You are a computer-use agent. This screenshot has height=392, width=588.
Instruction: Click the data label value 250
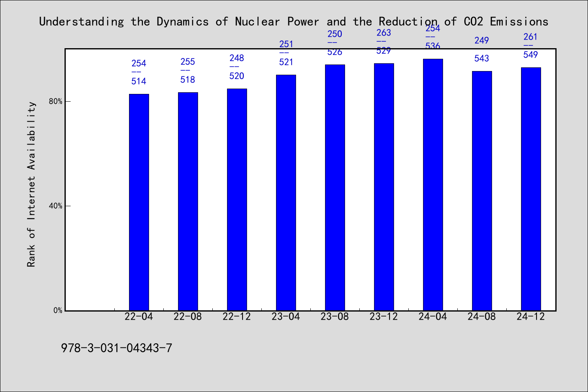(335, 34)
